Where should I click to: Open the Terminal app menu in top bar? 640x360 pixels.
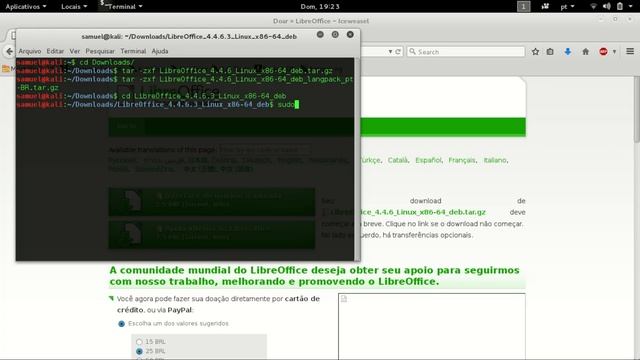[121, 7]
